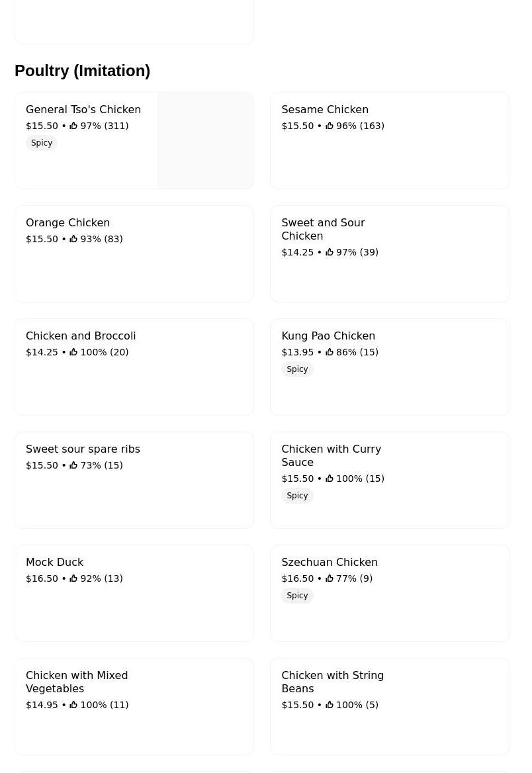Click General Tso's Chicken image placeholder
532x773 pixels.
206,140
